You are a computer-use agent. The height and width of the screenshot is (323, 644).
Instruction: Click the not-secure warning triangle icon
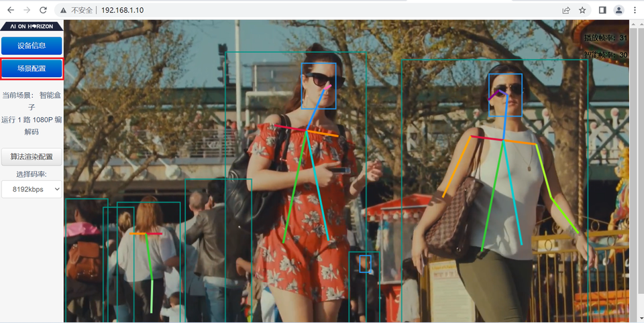point(63,10)
